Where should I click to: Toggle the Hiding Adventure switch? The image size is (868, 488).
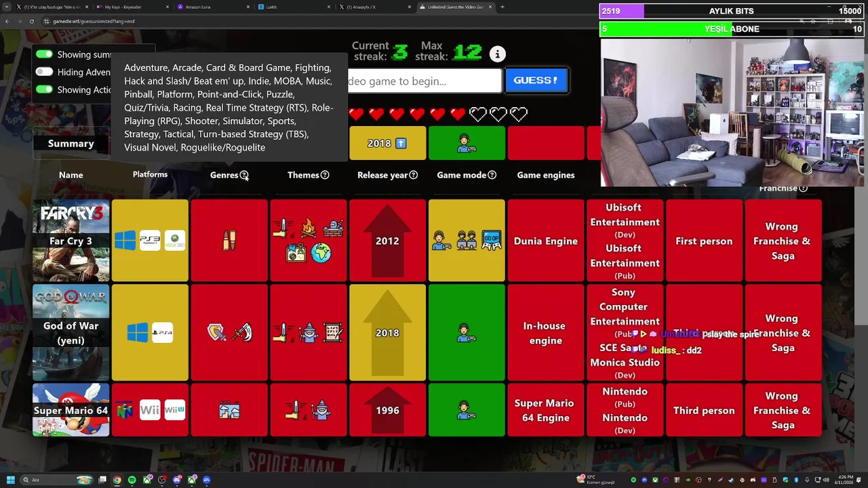45,72
